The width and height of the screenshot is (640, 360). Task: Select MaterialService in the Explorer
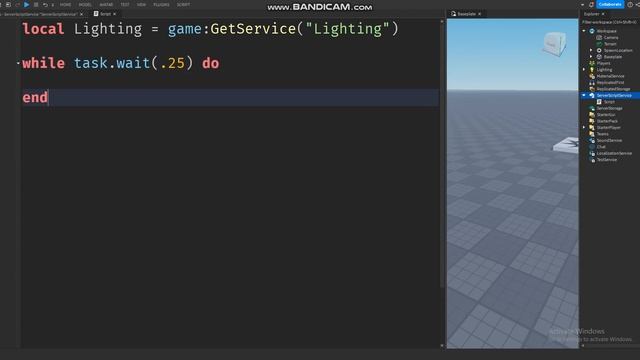click(610, 76)
